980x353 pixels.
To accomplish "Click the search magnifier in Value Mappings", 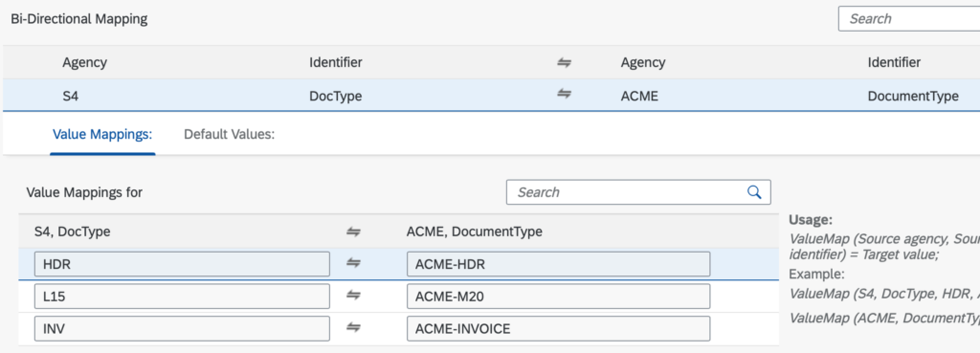I will pyautogui.click(x=754, y=192).
